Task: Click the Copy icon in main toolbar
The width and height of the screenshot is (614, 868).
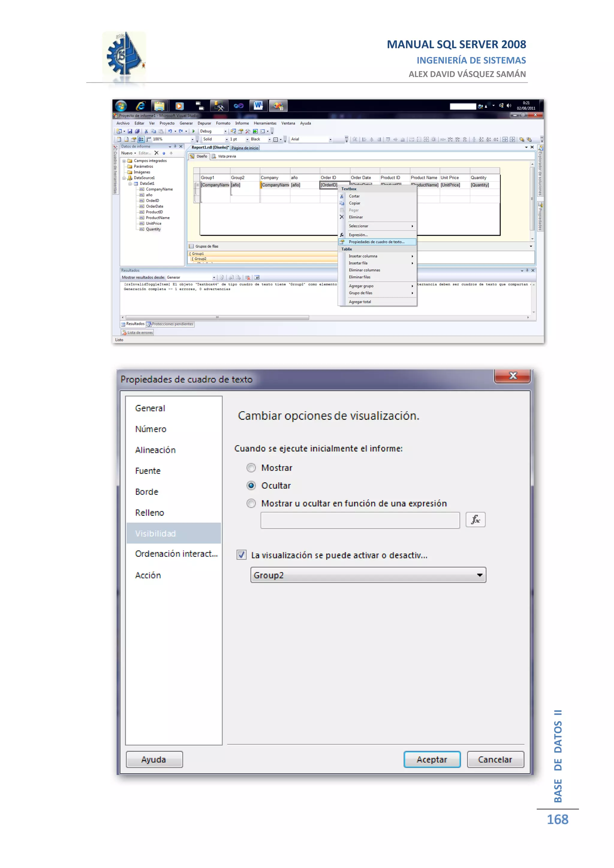Action: pyautogui.click(x=153, y=131)
